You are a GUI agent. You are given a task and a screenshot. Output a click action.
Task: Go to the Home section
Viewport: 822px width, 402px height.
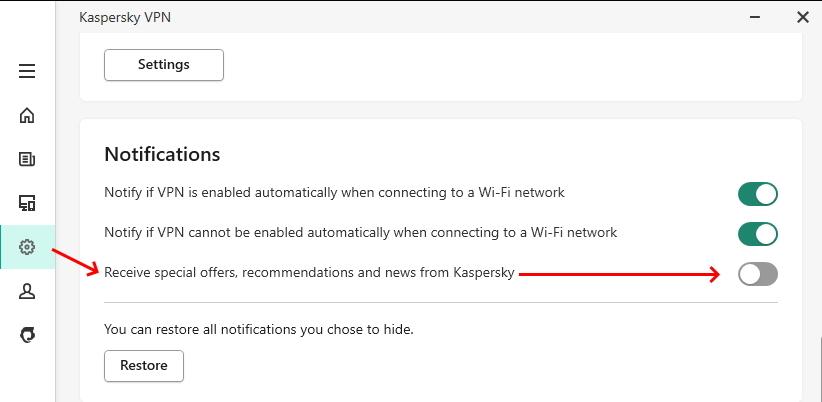click(27, 115)
